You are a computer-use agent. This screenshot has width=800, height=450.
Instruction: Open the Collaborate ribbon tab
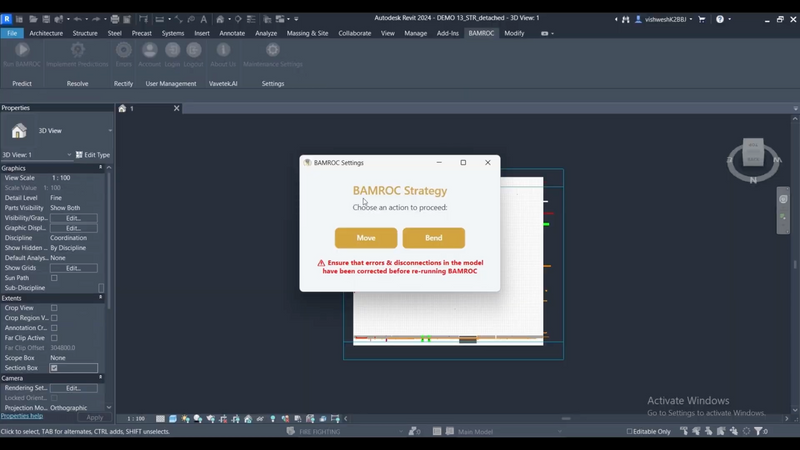[x=355, y=33]
